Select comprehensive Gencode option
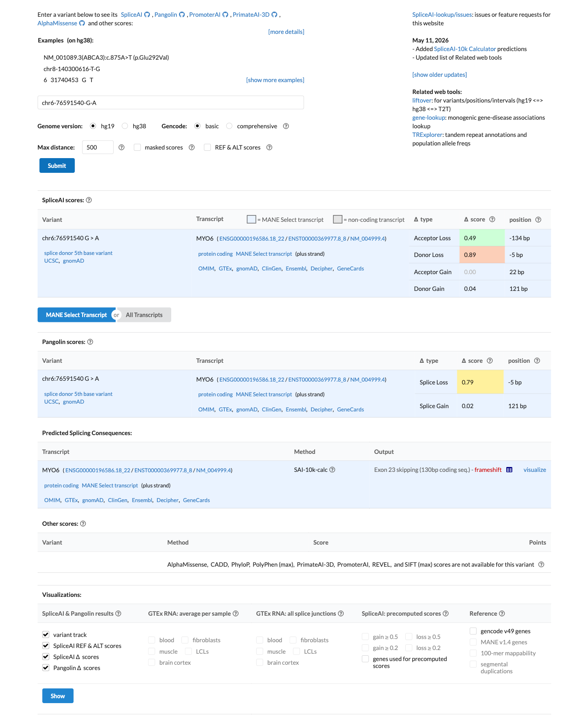This screenshot has height=726, width=588. point(229,126)
